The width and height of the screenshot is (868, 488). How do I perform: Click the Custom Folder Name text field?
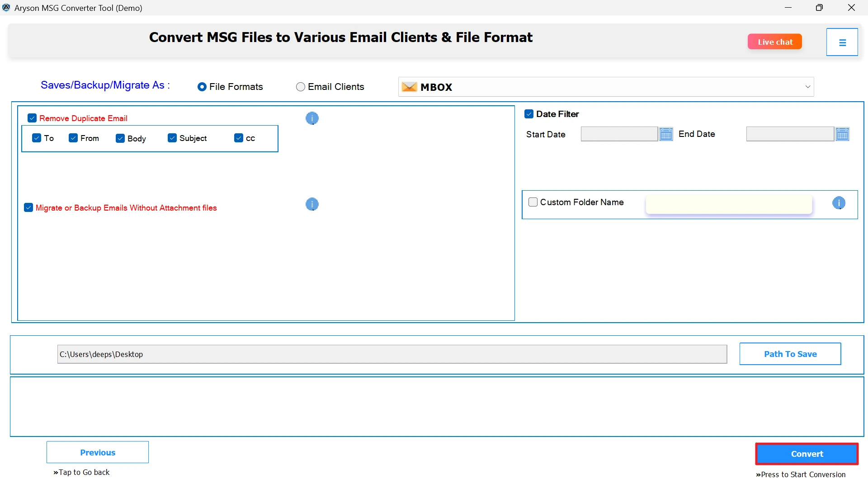point(729,204)
